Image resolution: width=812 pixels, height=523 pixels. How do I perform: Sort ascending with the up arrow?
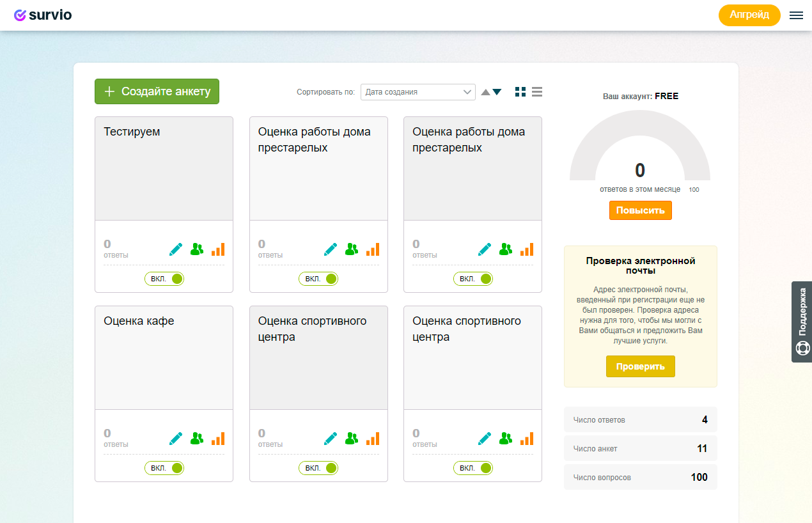tap(485, 92)
